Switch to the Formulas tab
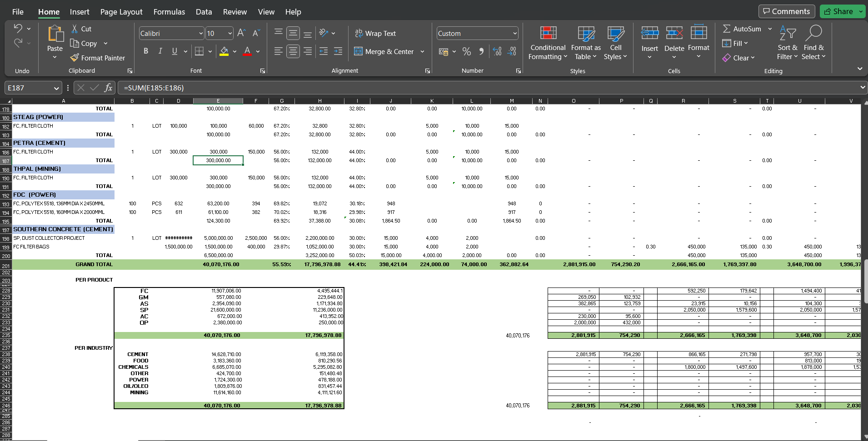 coord(169,12)
